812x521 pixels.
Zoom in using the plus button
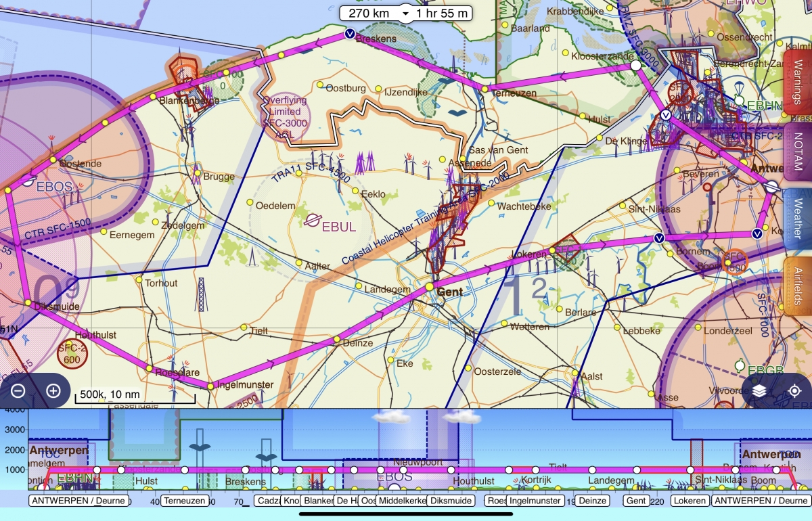tap(53, 391)
